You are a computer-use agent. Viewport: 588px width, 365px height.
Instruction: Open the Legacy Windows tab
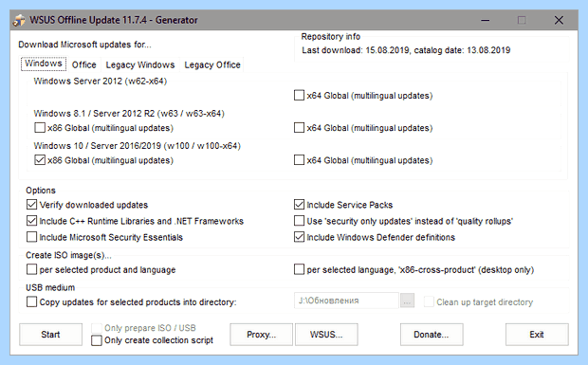139,64
